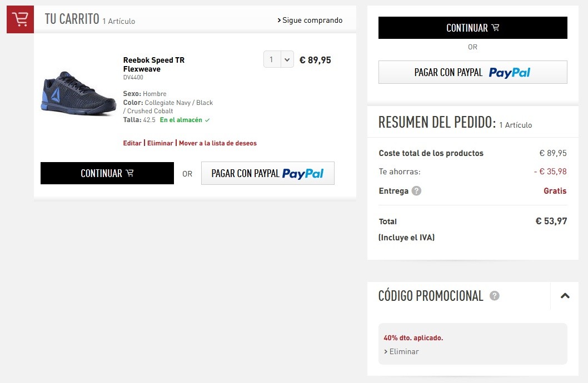Click the Tu Carrito heading
The image size is (588, 383).
72,19
